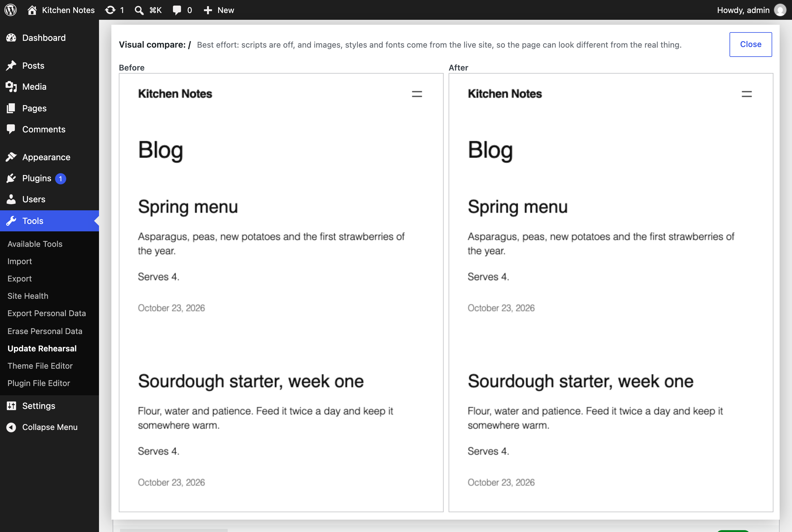This screenshot has width=792, height=532.
Task: Click the Posts pushpin icon
Action: click(11, 66)
